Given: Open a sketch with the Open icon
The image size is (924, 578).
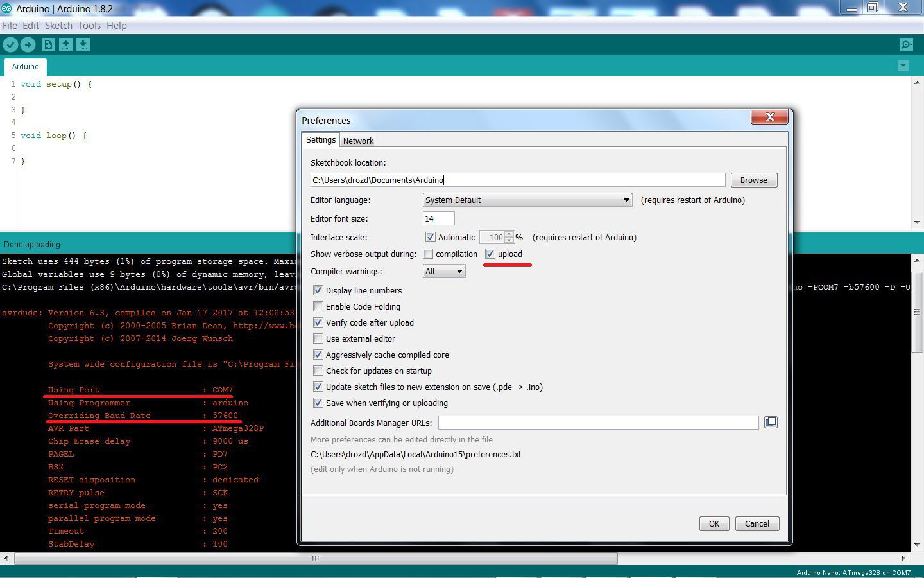Looking at the screenshot, I should [65, 44].
